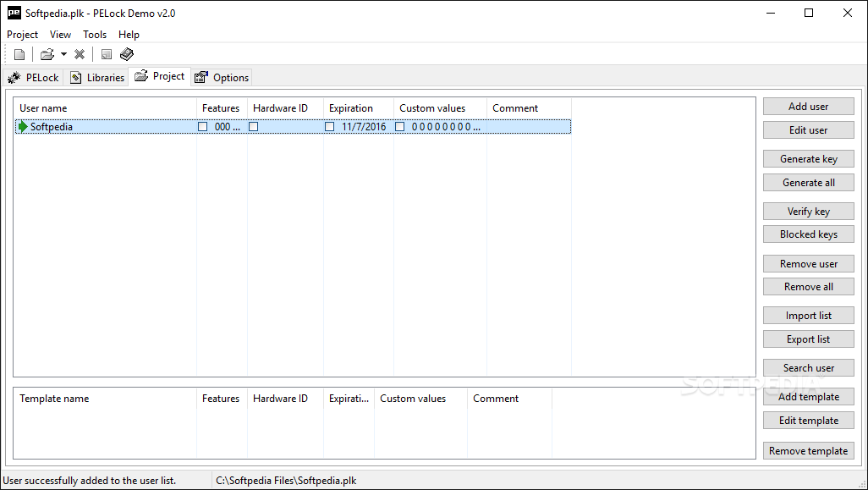Open the help book toolbar icon
Viewport: 868px width, 490px height.
(127, 54)
